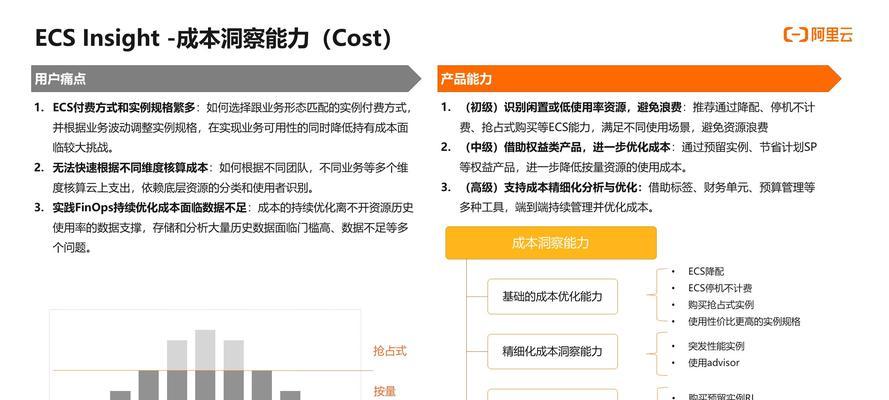This screenshot has height=400, width=889.
Task: Click the orange chart label 按量
Action: [x=384, y=391]
